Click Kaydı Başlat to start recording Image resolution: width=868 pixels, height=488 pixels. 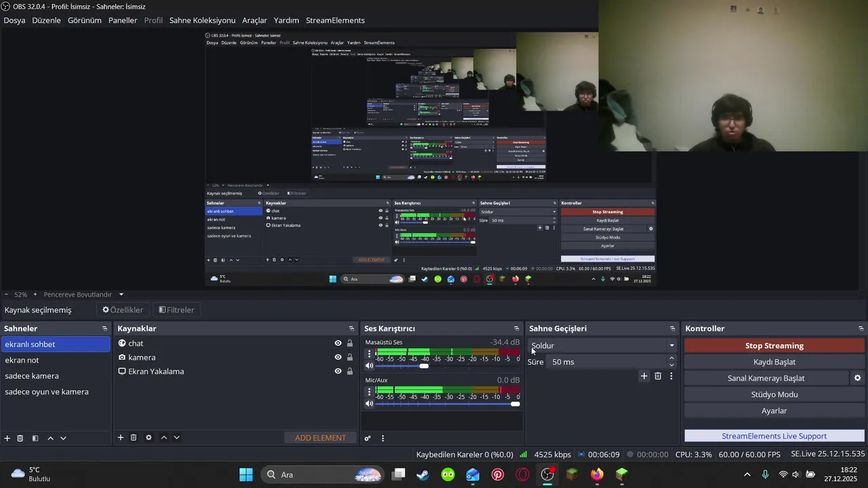(x=774, y=362)
